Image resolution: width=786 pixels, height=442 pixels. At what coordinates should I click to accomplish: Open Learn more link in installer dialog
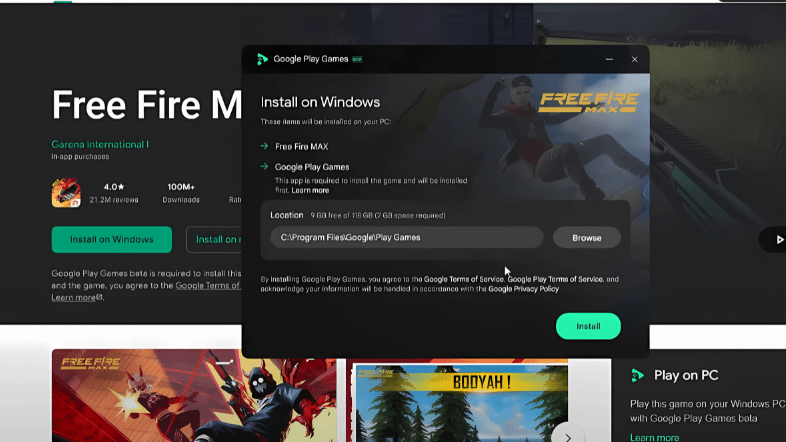click(310, 190)
